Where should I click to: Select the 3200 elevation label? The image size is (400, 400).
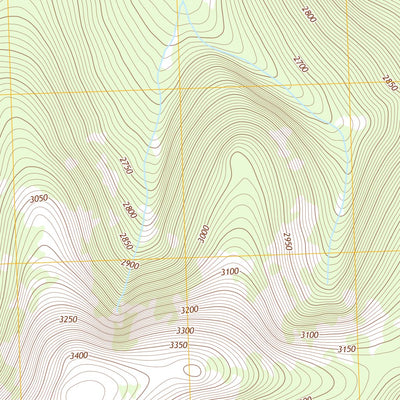[189, 310]
